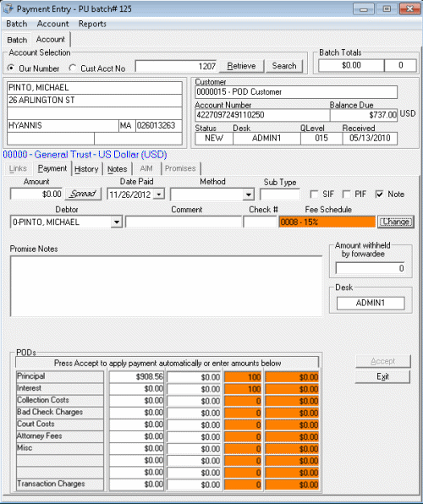Click the Spread button

tap(83, 194)
